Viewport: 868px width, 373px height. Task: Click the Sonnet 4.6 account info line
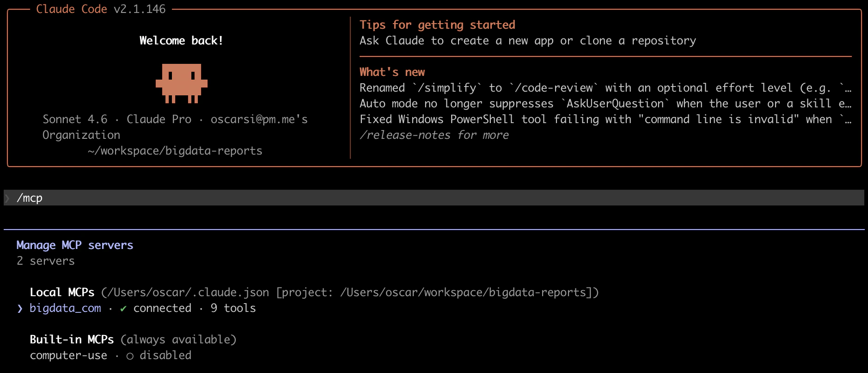pos(175,119)
